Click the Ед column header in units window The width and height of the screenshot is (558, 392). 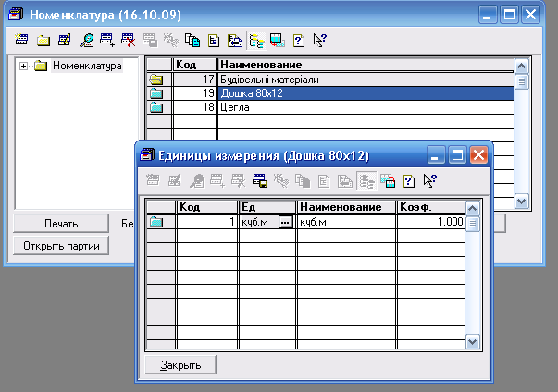pyautogui.click(x=267, y=207)
